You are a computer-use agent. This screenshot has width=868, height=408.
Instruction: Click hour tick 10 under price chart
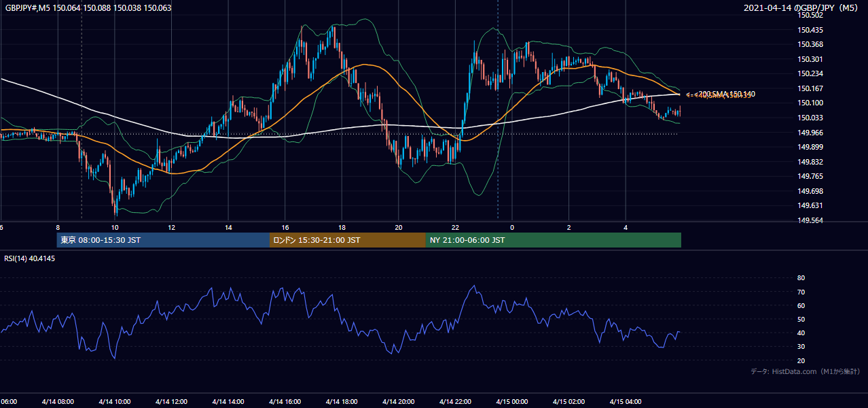click(x=115, y=227)
